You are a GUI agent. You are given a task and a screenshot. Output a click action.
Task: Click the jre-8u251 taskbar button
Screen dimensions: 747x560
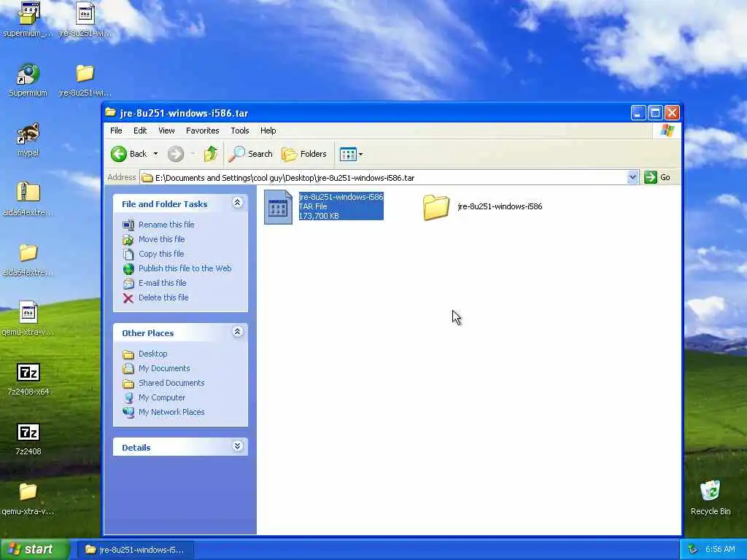(135, 550)
